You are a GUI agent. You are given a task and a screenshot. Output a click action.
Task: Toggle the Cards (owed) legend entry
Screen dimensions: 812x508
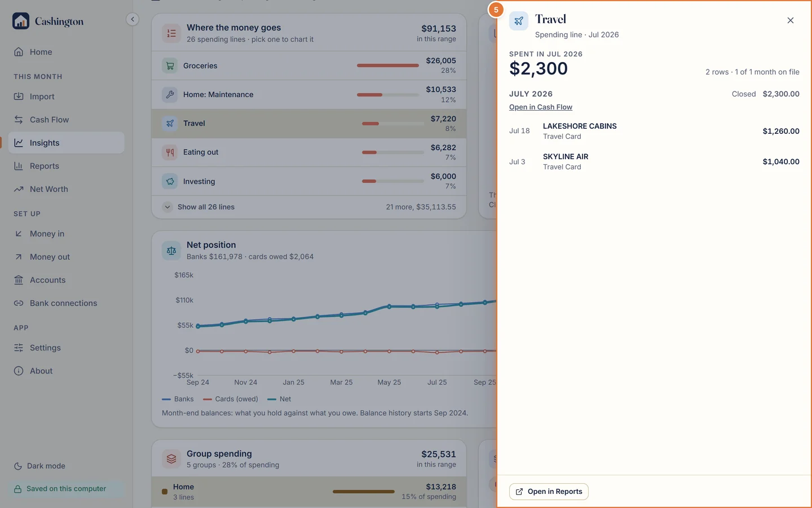point(230,399)
